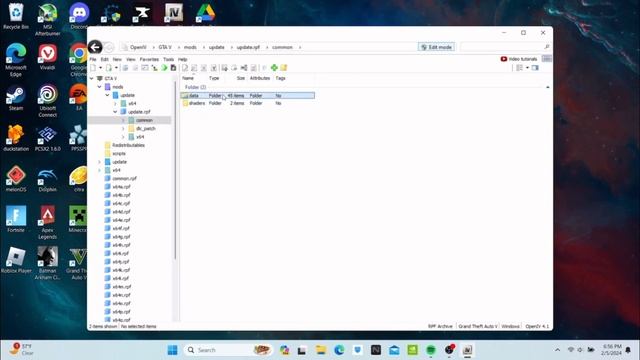Launch Fortnite from the desktop
This screenshot has height=360, width=640.
(16, 219)
